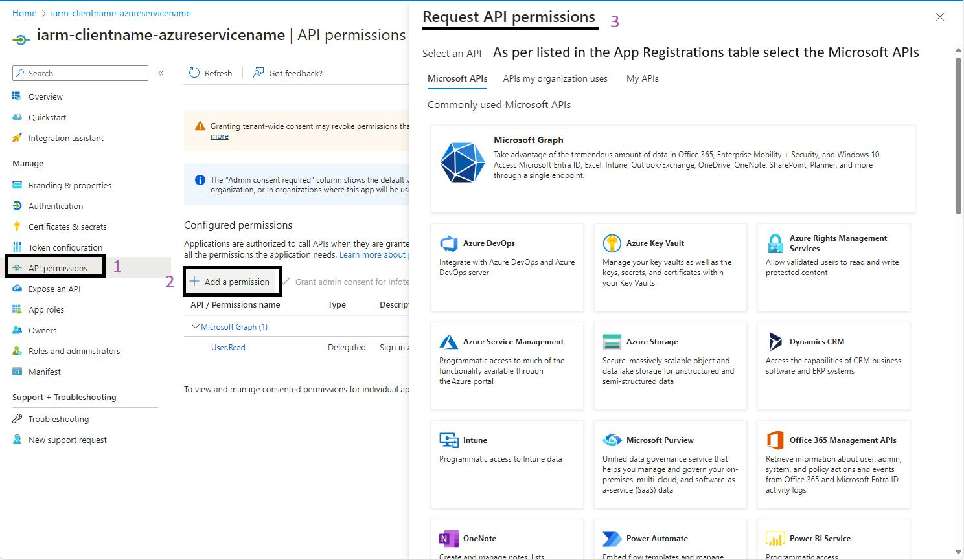964x560 pixels.
Task: Collapse the Microsoft Graph (1) permissions group
Action: tap(195, 327)
